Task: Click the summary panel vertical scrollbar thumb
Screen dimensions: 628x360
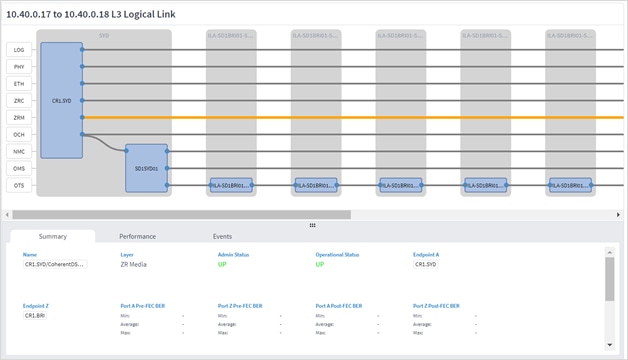Action: pyautogui.click(x=610, y=279)
